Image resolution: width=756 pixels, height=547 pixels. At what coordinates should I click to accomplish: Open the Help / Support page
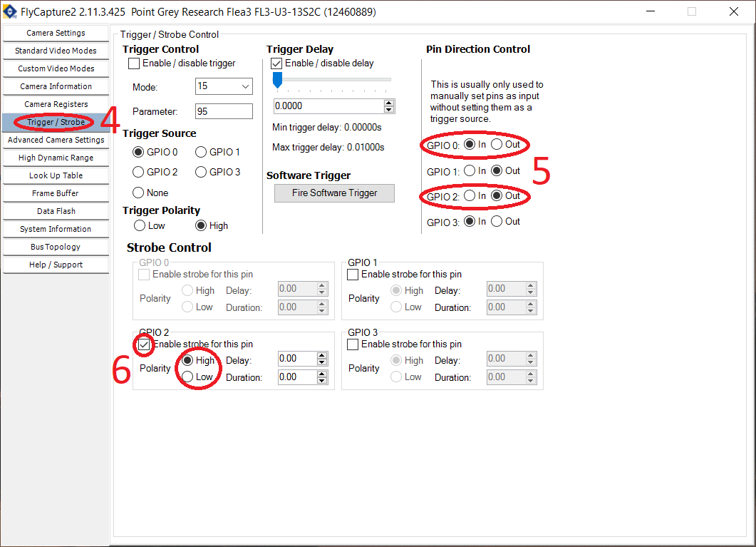(x=56, y=265)
